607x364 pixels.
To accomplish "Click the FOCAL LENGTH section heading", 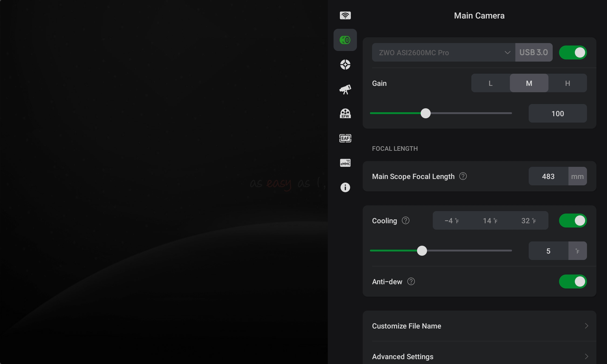I will coord(395,148).
